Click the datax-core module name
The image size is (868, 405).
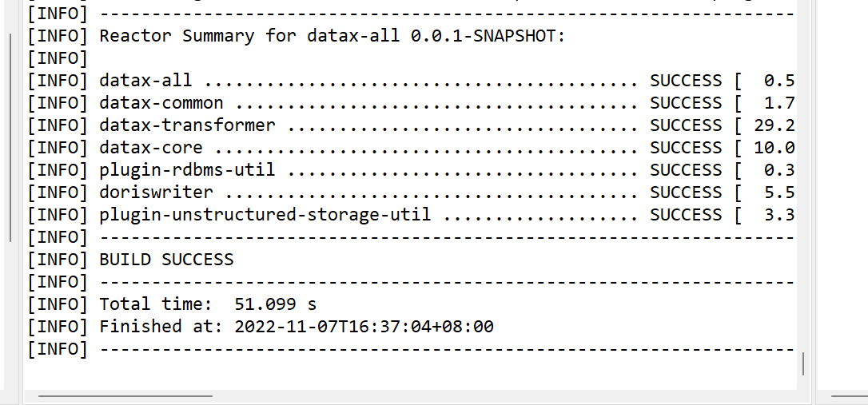[x=151, y=148]
